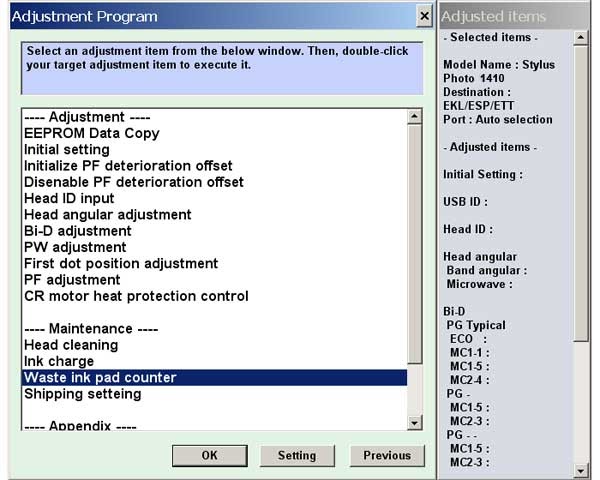600x480 pixels.
Task: Click the MC2-4 : entry
Action: point(470,380)
